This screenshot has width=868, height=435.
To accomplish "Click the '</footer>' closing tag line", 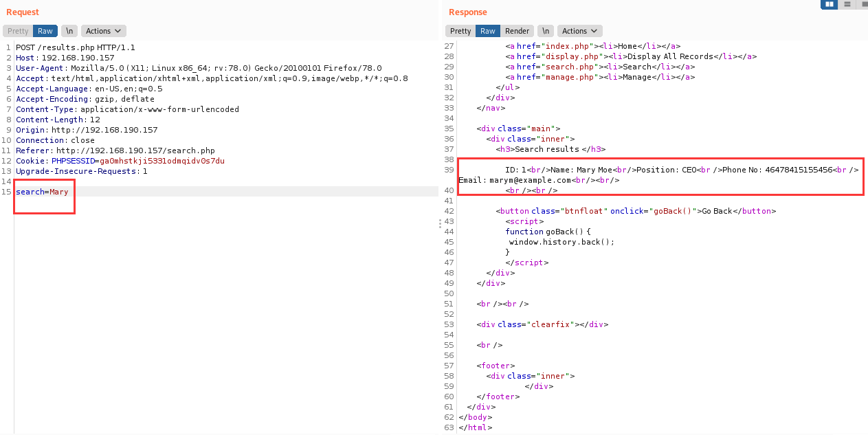I will pos(498,397).
